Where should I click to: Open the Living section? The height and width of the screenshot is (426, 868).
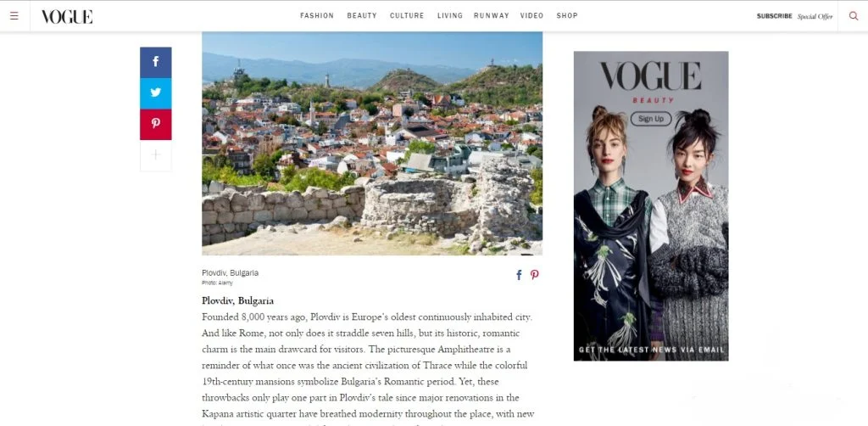tap(449, 15)
